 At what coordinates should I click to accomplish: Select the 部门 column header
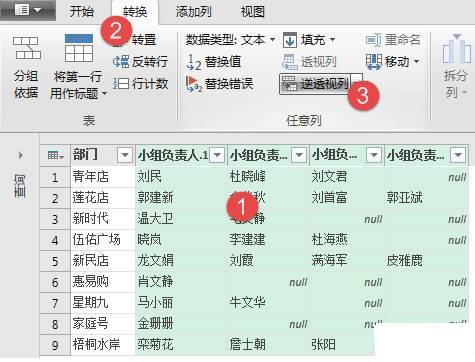point(103,155)
